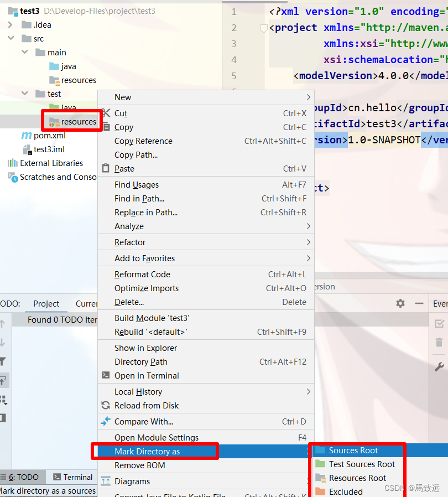Choose Directory Path
The width and height of the screenshot is (448, 497).
tap(206, 362)
